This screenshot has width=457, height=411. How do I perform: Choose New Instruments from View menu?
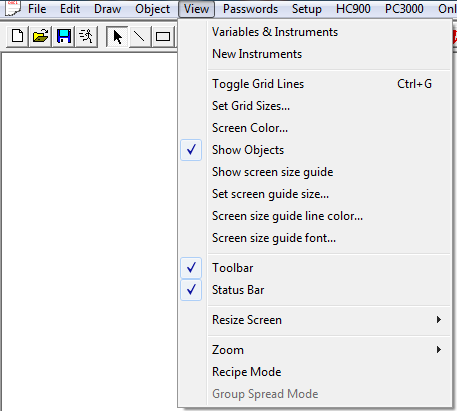(315, 54)
